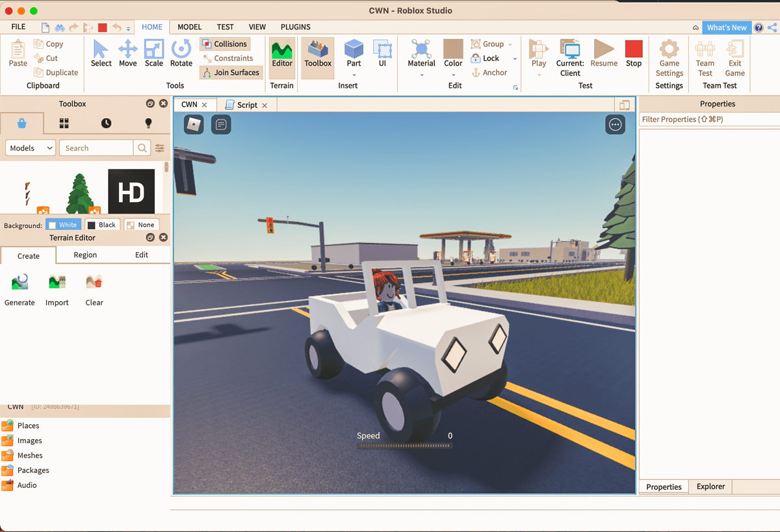Open the Region tab in Terrain Editor
Image resolution: width=780 pixels, height=532 pixels.
pos(85,255)
